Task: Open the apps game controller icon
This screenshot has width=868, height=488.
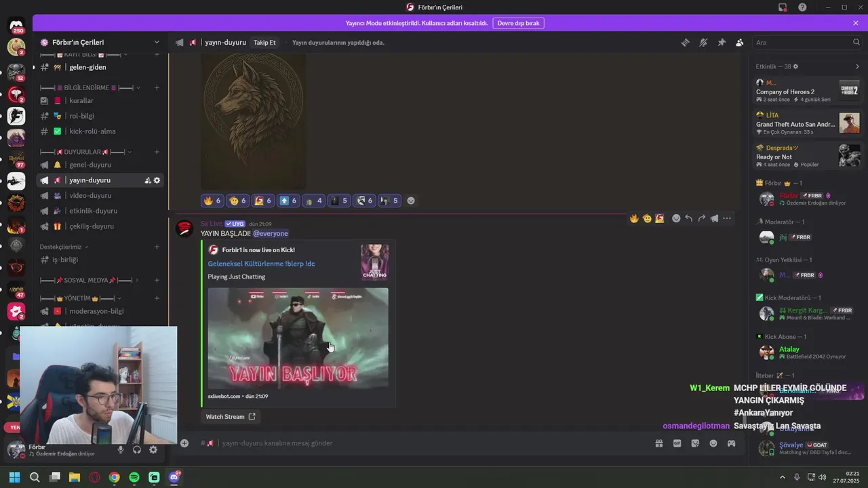Action: pos(732,443)
